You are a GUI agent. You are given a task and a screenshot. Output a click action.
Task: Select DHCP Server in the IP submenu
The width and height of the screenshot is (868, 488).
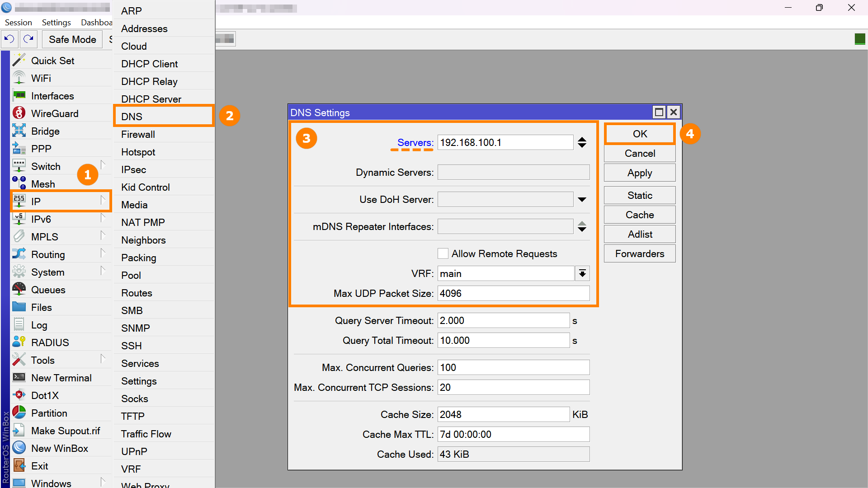164,99
